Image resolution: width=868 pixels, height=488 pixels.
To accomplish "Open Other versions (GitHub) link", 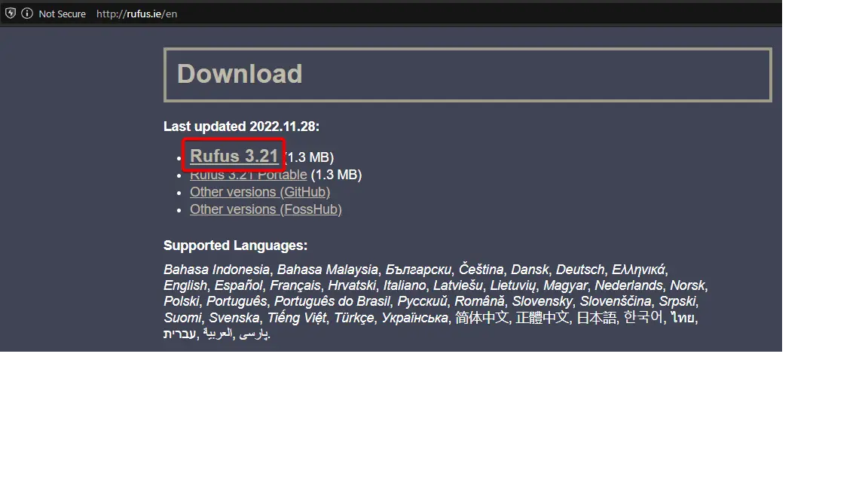I will (260, 192).
